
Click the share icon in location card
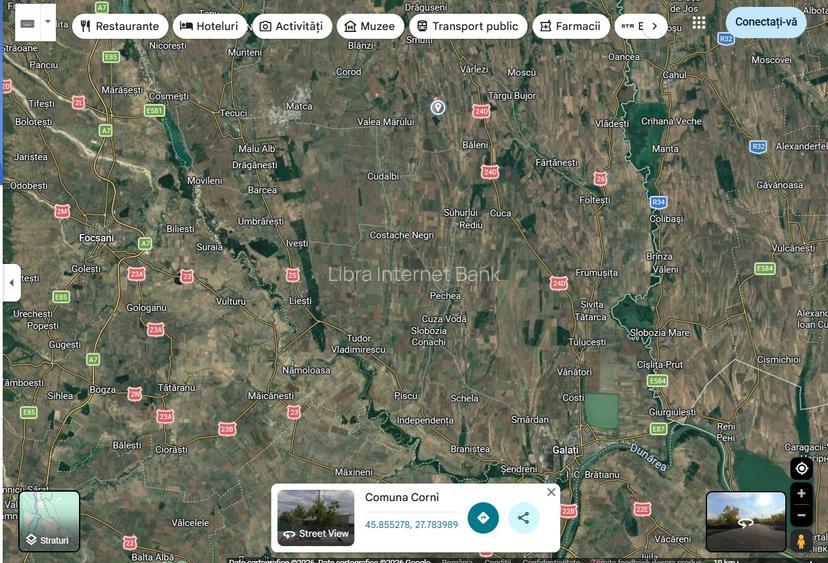[523, 518]
